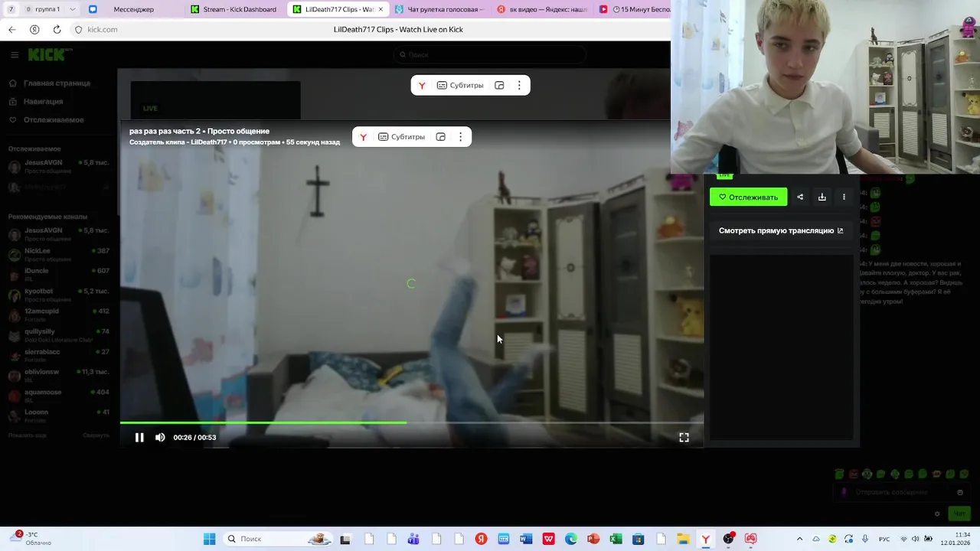Click Свернуть to collapse channel list
The width and height of the screenshot is (980, 551).
coord(96,435)
